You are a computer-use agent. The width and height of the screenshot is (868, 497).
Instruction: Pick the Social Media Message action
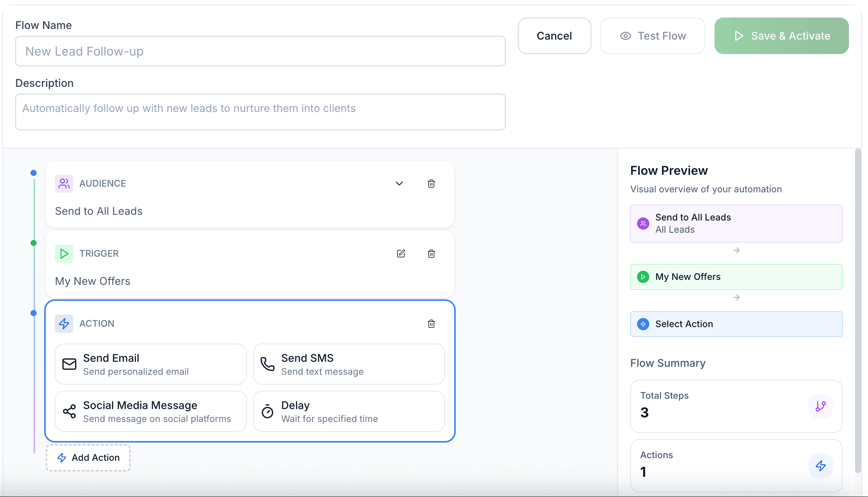pyautogui.click(x=150, y=411)
